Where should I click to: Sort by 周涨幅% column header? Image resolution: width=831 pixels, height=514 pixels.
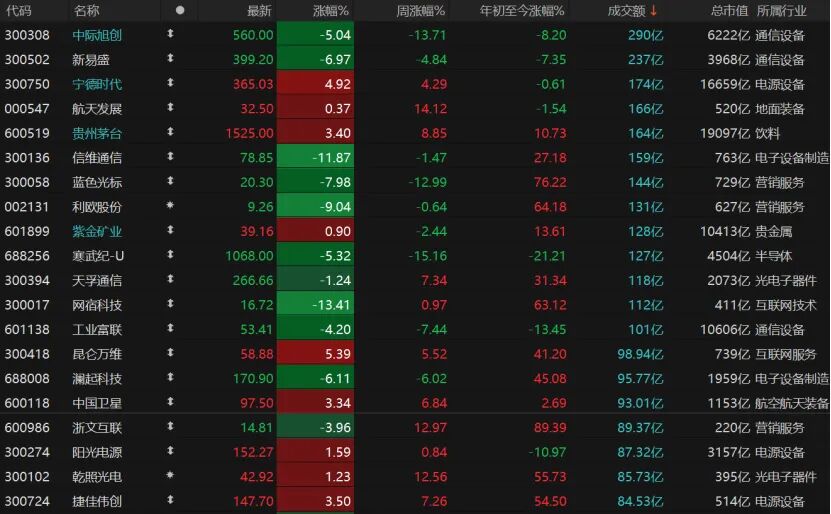(x=420, y=10)
